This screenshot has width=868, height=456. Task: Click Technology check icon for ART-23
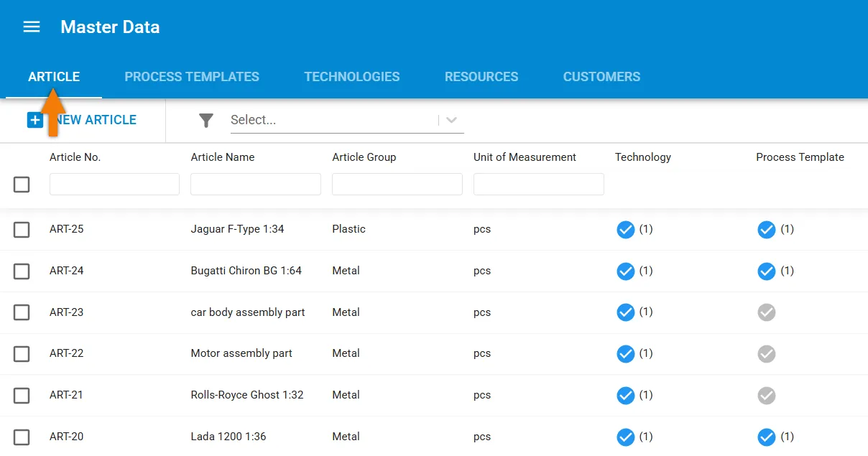626,312
